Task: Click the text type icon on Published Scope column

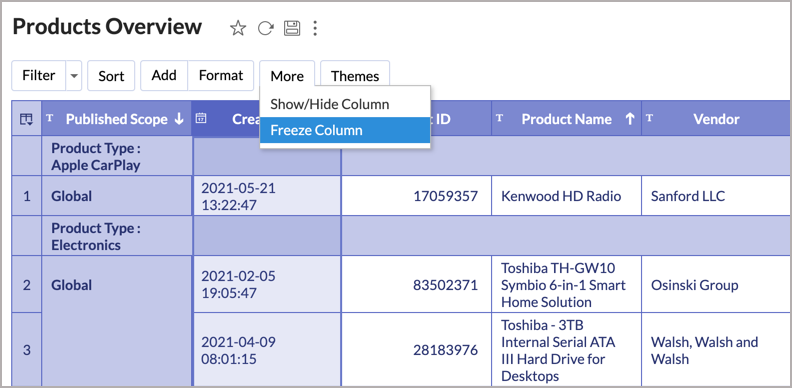Action: point(50,118)
